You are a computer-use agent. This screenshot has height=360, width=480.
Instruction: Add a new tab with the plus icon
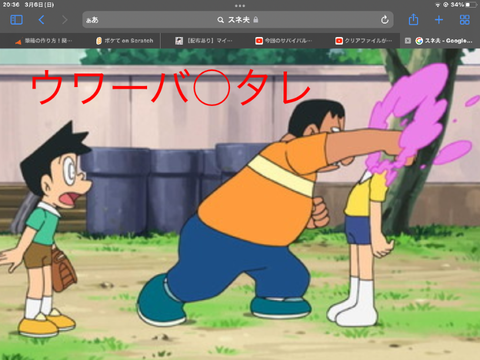(x=439, y=20)
